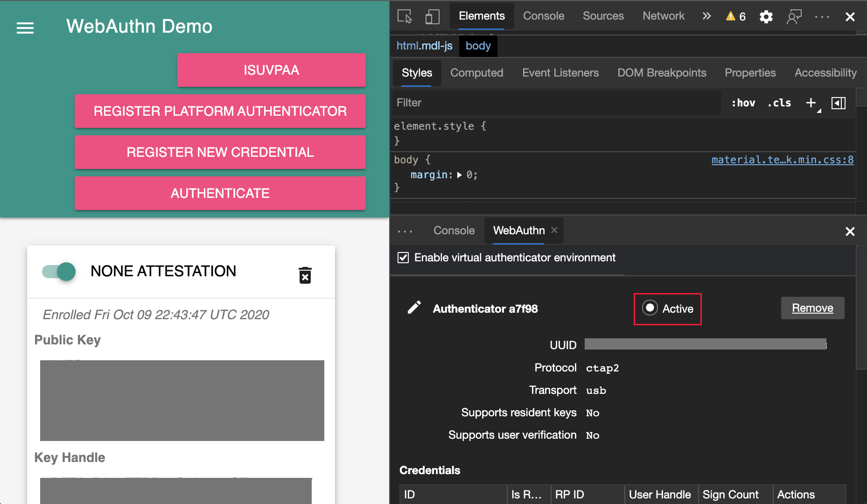Click REGISTER NEW CREDENTIAL
This screenshot has height=504, width=867.
(220, 152)
